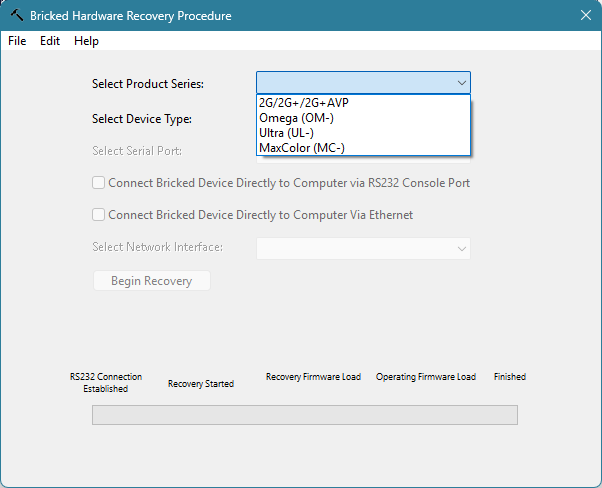Click the Select Network Interface label
Screen dimensions: 602x488
point(157,246)
